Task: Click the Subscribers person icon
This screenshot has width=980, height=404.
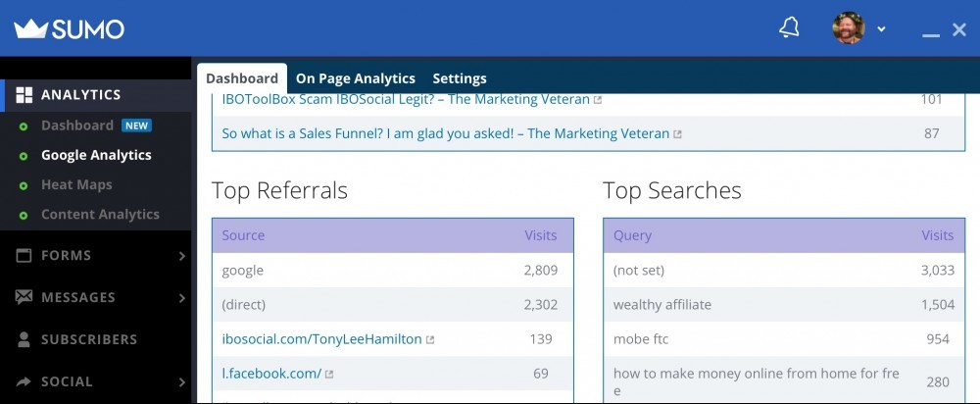Action: [24, 339]
